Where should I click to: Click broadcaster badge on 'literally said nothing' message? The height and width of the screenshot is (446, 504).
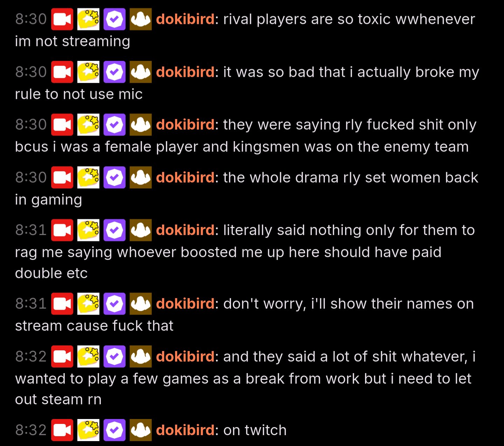click(x=62, y=230)
